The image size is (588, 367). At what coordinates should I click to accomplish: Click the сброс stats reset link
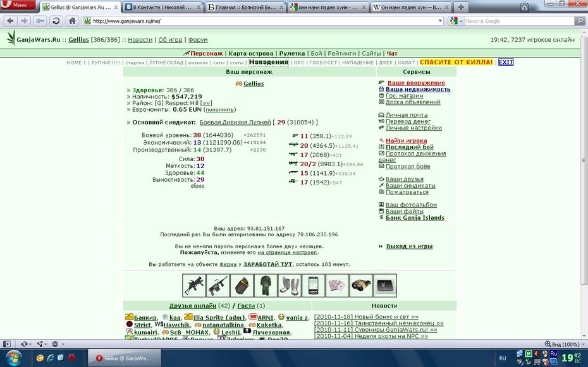click(197, 186)
